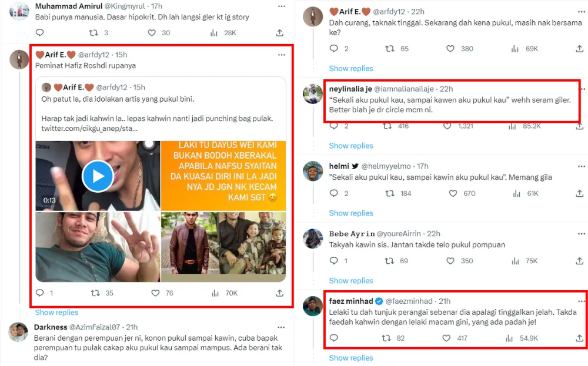588x366 pixels.
Task: Open more options on Muhammad Amirul tweet
Action: click(x=281, y=6)
